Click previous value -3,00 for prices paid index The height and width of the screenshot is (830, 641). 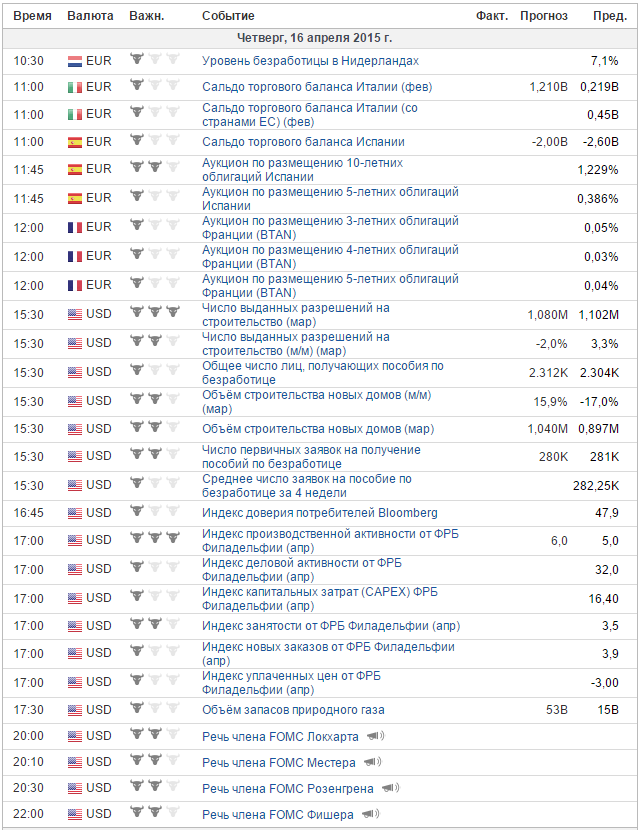(x=604, y=683)
